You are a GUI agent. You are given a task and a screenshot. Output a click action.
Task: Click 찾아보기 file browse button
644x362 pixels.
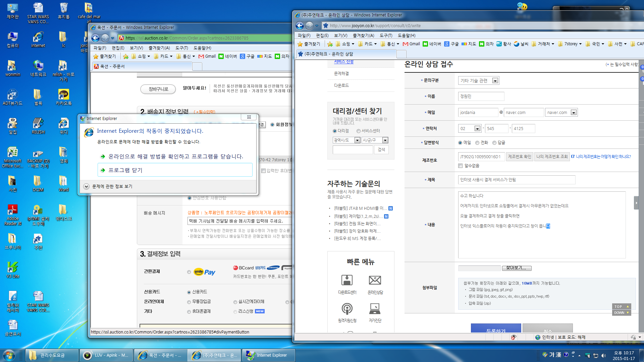(517, 268)
